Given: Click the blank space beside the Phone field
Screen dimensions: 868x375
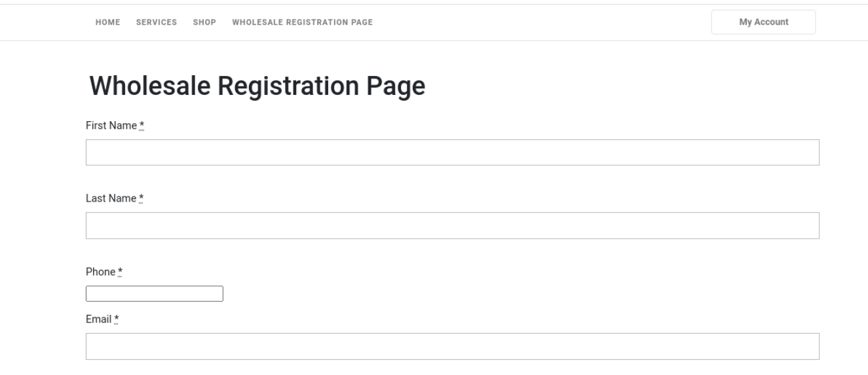Looking at the screenshot, I should pyautogui.click(x=521, y=294).
